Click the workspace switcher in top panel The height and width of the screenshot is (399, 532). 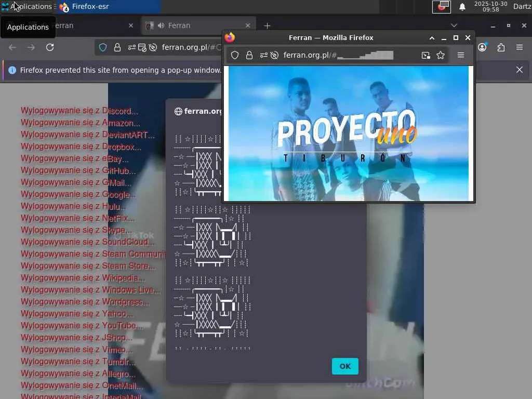coord(442,7)
